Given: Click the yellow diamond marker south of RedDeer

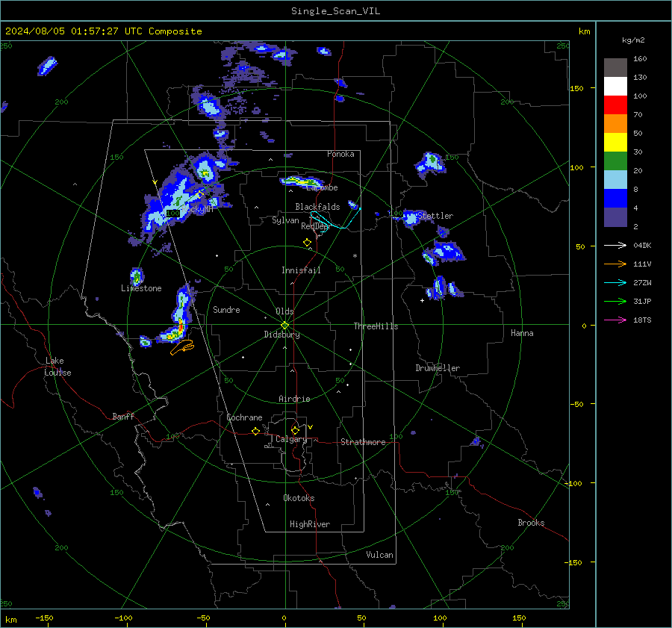Looking at the screenshot, I should [308, 243].
